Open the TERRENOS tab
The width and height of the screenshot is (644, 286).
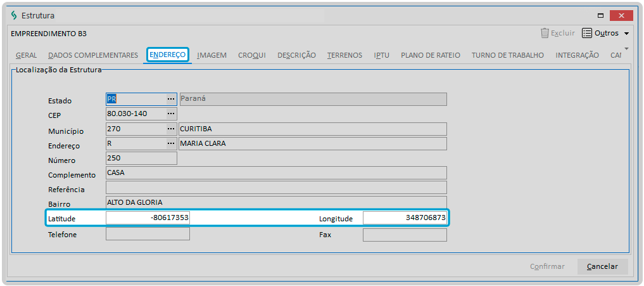345,55
